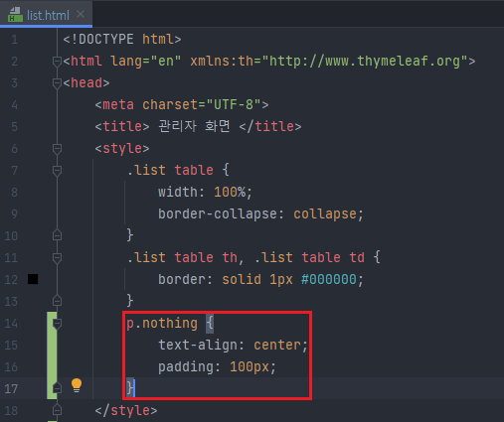This screenshot has height=422, width=504.
Task: Collapse the head tag fold on line 3
Action: (57, 83)
